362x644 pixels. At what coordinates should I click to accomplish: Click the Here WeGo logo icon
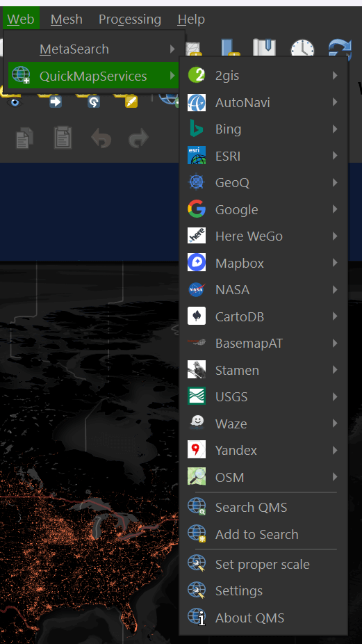[x=197, y=236]
